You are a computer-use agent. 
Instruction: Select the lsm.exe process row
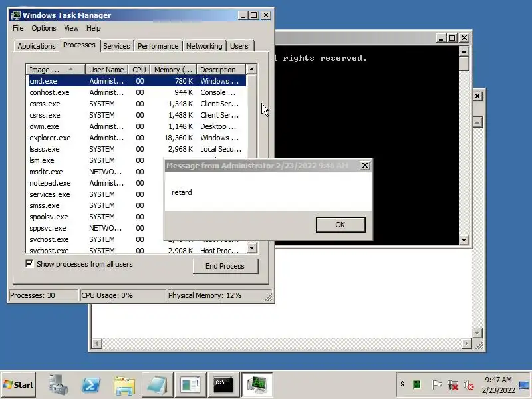96,160
